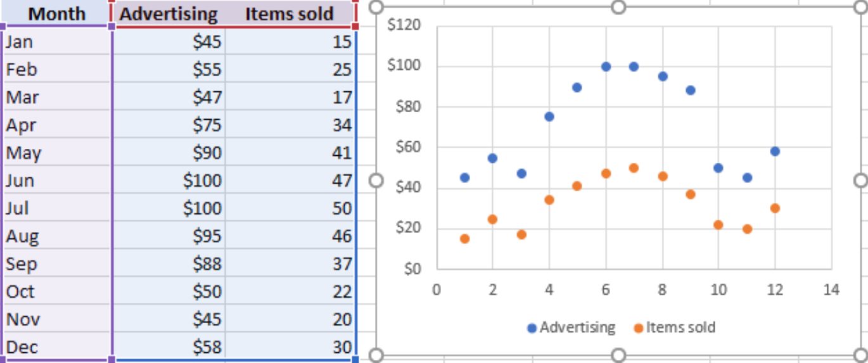This screenshot has height=363, width=868.
Task: Select the Items sold header cell
Action: click(289, 14)
